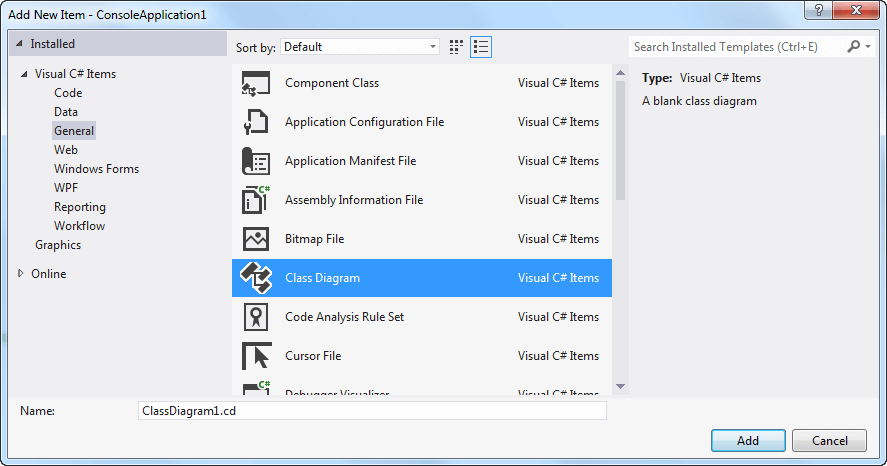Click the Name input field
The image size is (887, 466).
(372, 411)
